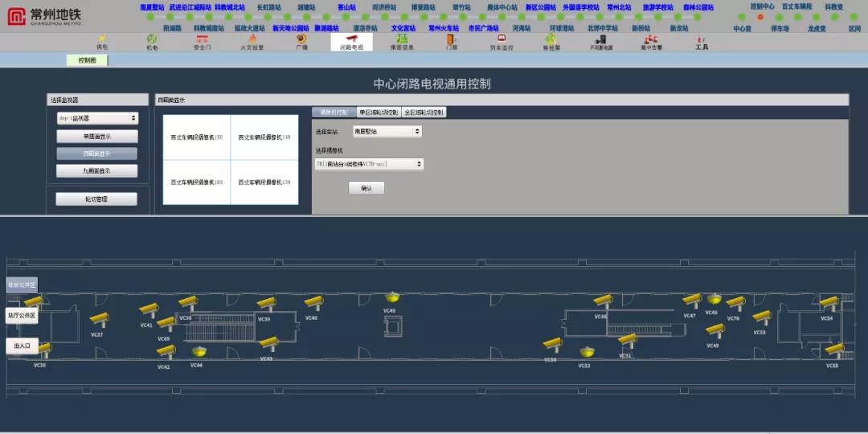Open the 机电 electromechanical module
The image size is (868, 434).
[152, 42]
